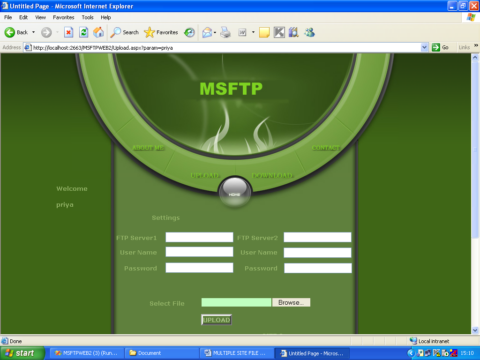Click the Mail envelope toolbar icon

coord(207,32)
